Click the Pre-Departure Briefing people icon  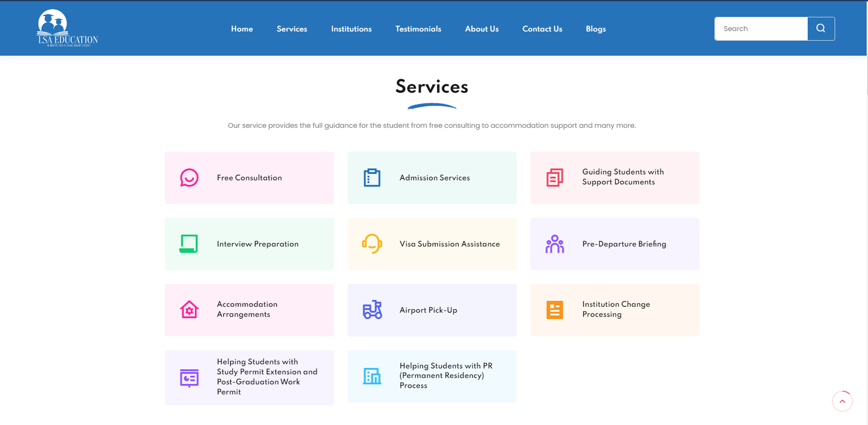[x=554, y=244]
